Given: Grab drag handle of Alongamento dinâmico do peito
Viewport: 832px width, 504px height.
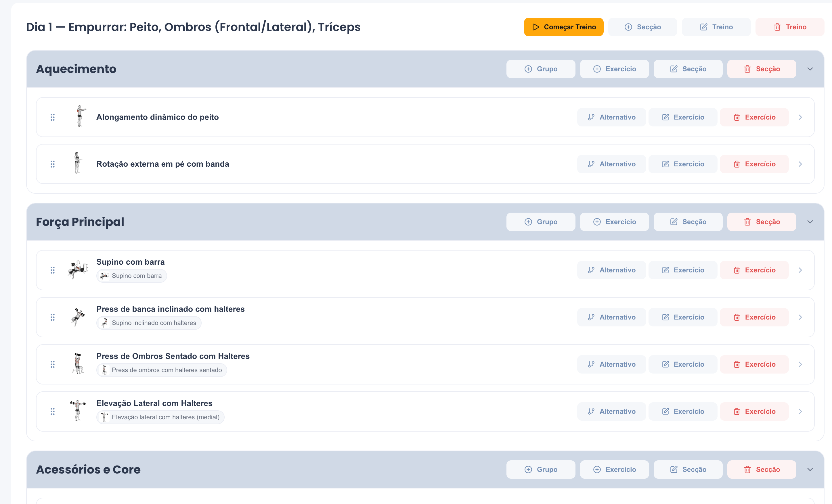Looking at the screenshot, I should tap(53, 117).
